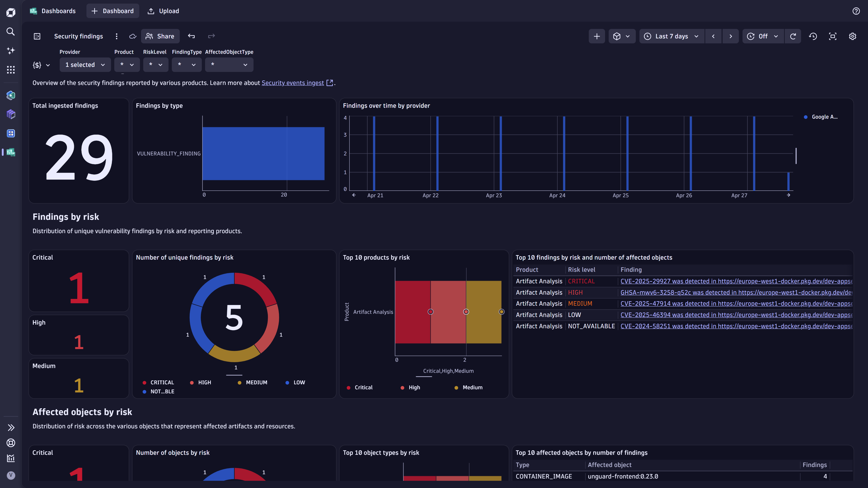Open the FindingType filter dropdown
868x488 pixels.
(187, 65)
